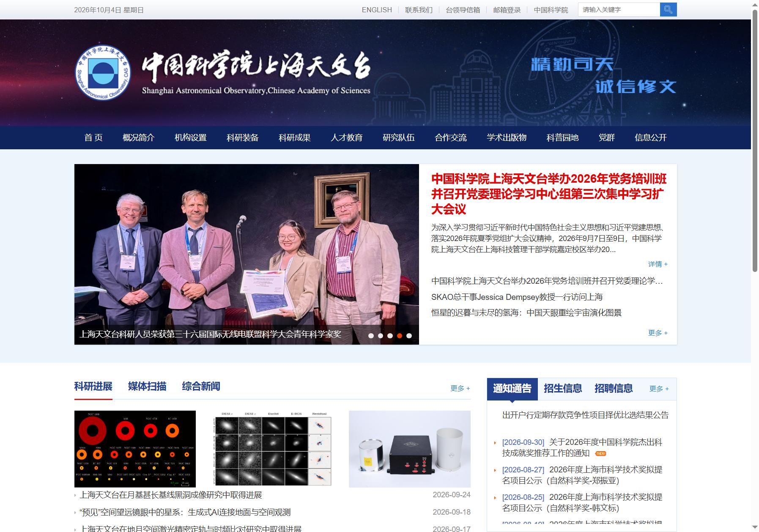Open the 邮箱登录 link
This screenshot has width=759, height=532.
507,10
